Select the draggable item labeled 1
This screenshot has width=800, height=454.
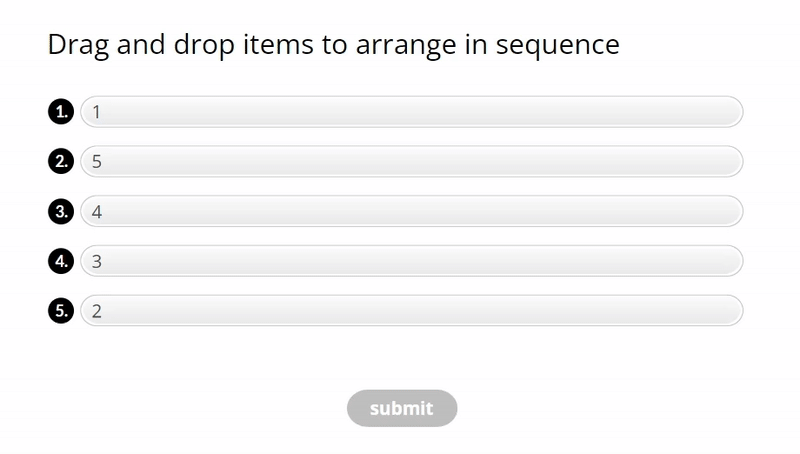pyautogui.click(x=411, y=112)
